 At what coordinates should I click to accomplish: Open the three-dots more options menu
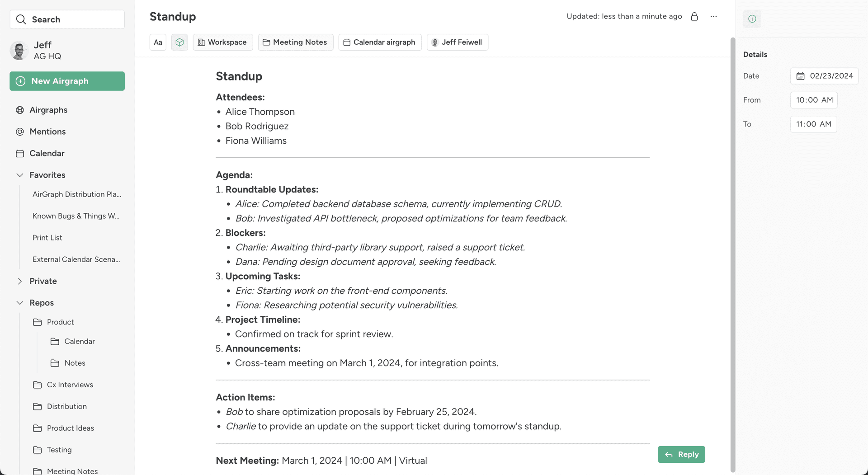713,17
